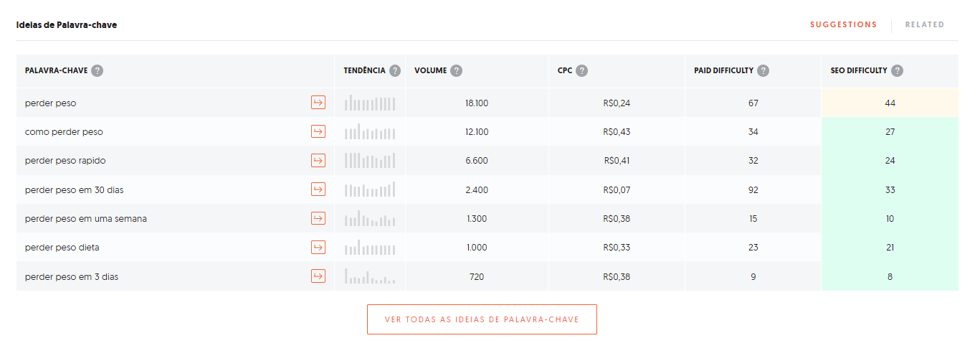View the trend chart for perder peso
This screenshot has height=356, width=980.
pos(370,103)
